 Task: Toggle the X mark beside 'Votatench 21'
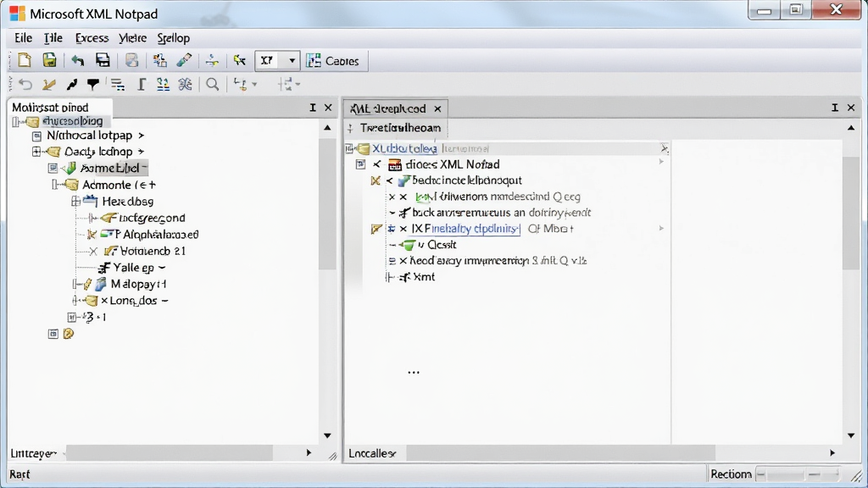click(x=93, y=251)
